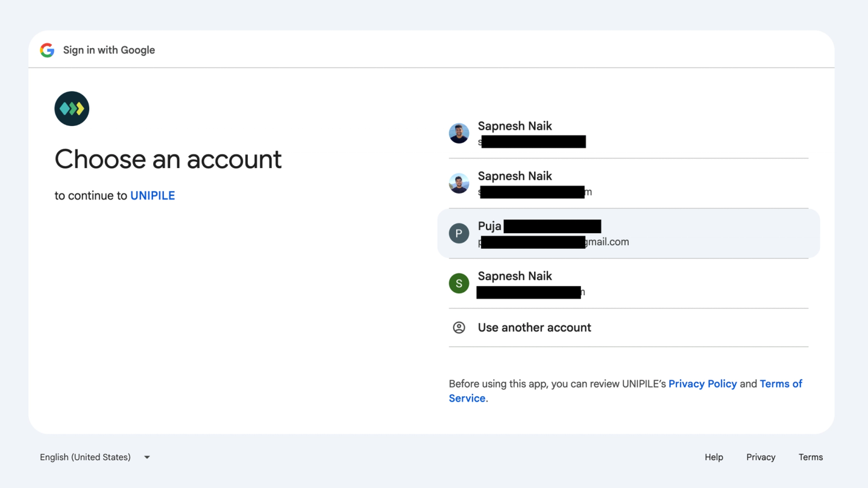Choose the Puja account with P avatar
Viewport: 868px width, 488px height.
pyautogui.click(x=628, y=233)
